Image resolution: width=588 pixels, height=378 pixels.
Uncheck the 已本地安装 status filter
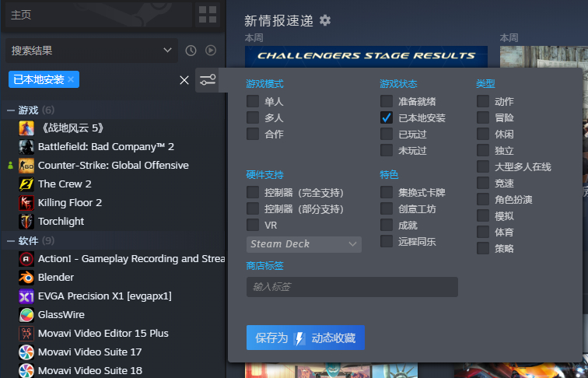tap(387, 117)
